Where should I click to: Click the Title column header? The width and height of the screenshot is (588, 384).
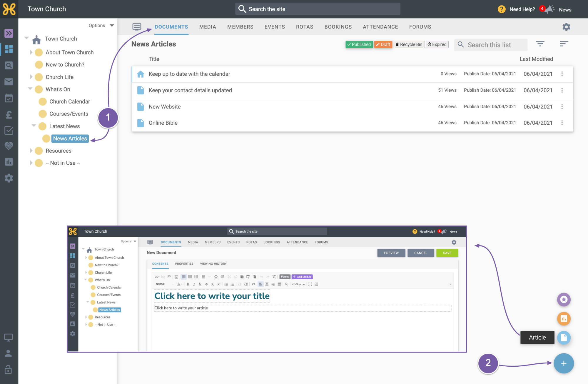tap(154, 59)
